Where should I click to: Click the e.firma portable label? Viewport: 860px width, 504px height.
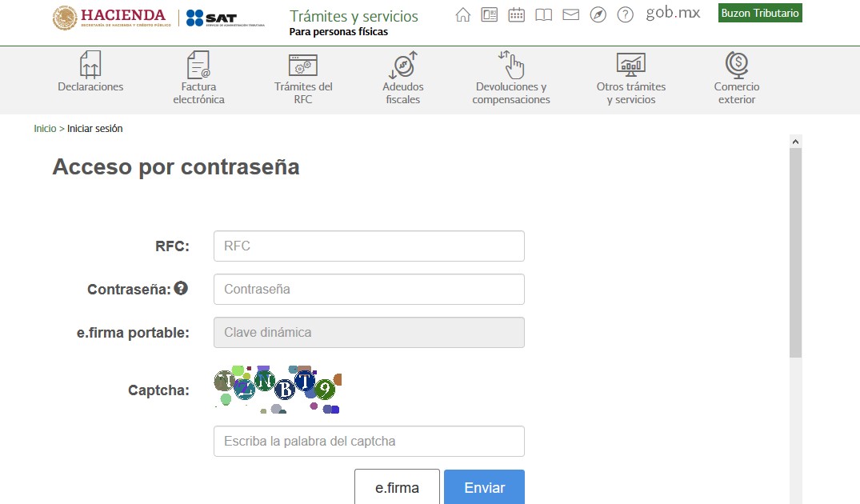(x=133, y=332)
